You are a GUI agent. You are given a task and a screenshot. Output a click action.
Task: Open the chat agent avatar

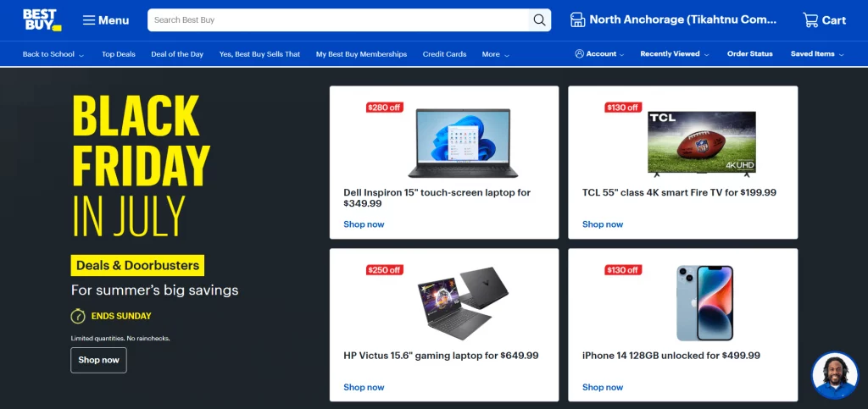pyautogui.click(x=835, y=376)
